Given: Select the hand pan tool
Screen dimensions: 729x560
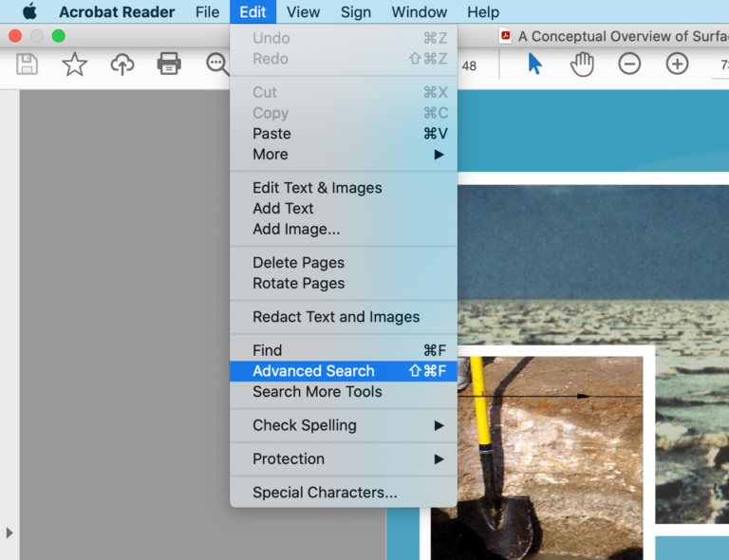Looking at the screenshot, I should point(581,65).
